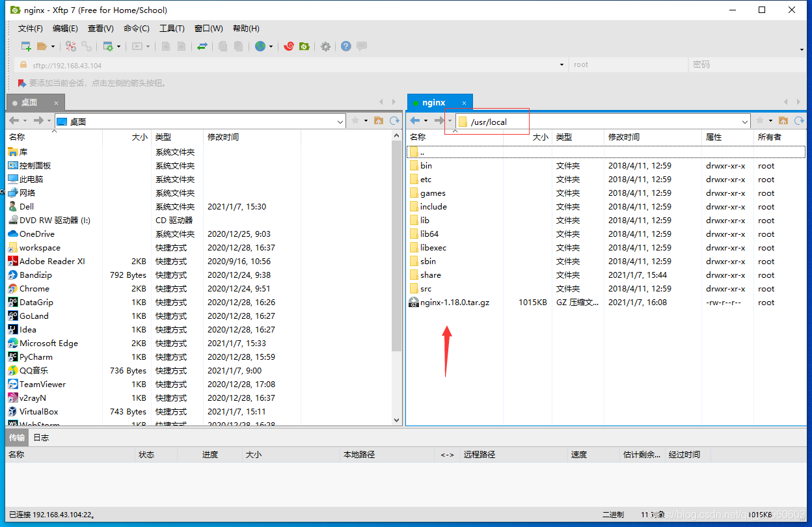Image resolution: width=812 pixels, height=527 pixels.
Task: Click the add current session bookmark arrow
Action: 21,83
